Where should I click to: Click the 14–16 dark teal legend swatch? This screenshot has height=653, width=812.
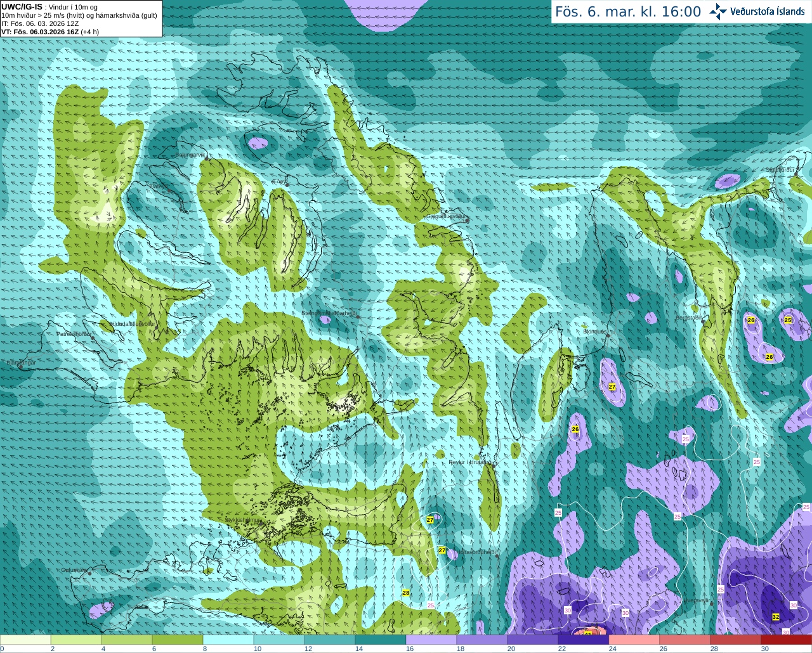381,640
